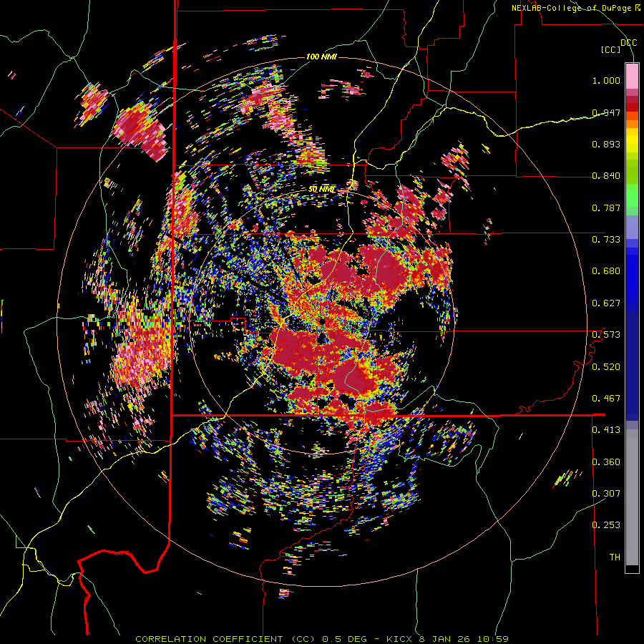Select the 0.840 scale value

click(606, 176)
